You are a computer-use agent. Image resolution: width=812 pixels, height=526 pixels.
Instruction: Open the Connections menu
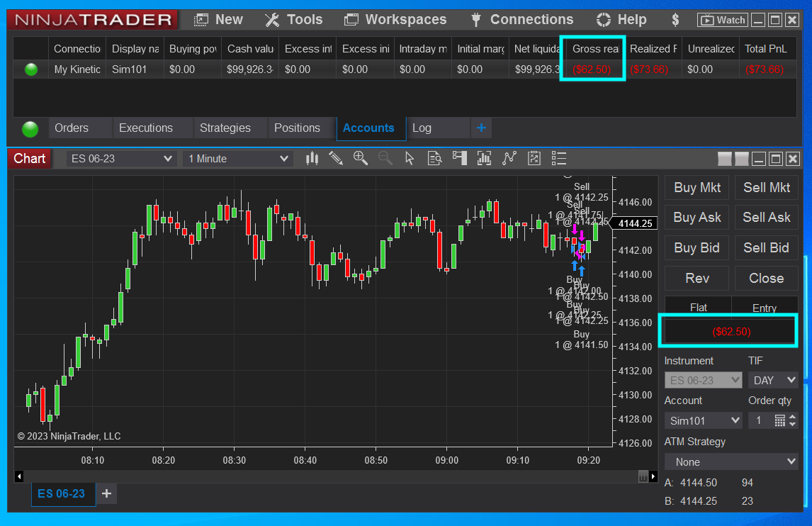click(522, 20)
